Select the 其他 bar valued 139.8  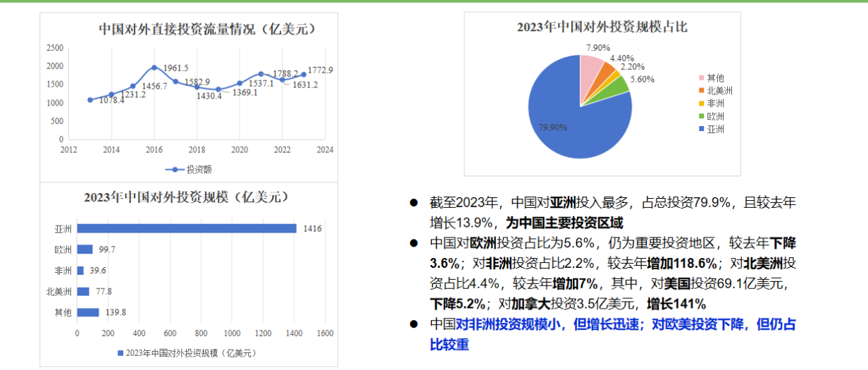pos(88,312)
